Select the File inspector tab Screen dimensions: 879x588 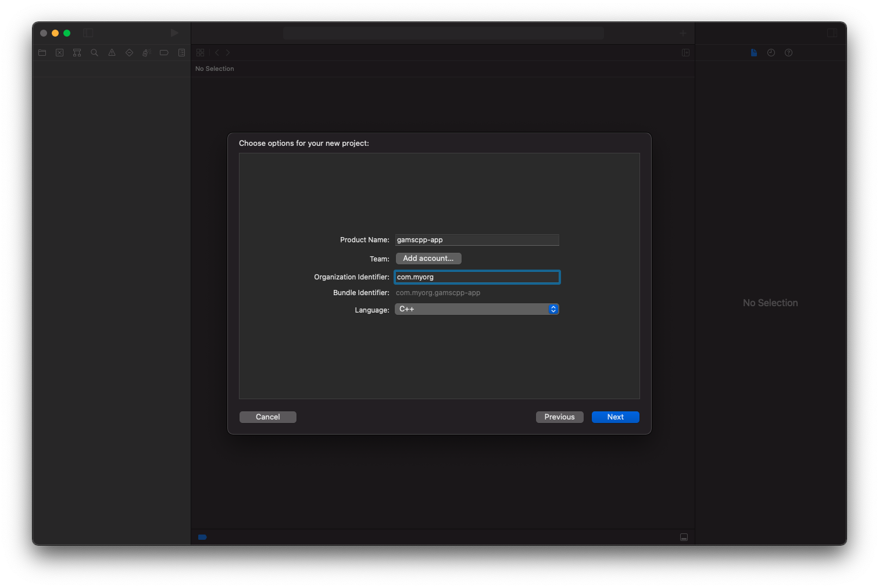point(753,53)
